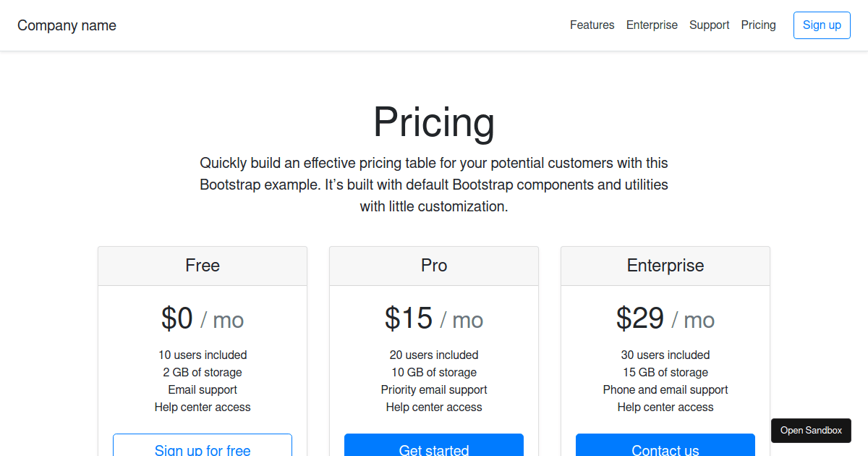This screenshot has width=868, height=456.
Task: Click the Features navigation link
Action: pyautogui.click(x=592, y=25)
